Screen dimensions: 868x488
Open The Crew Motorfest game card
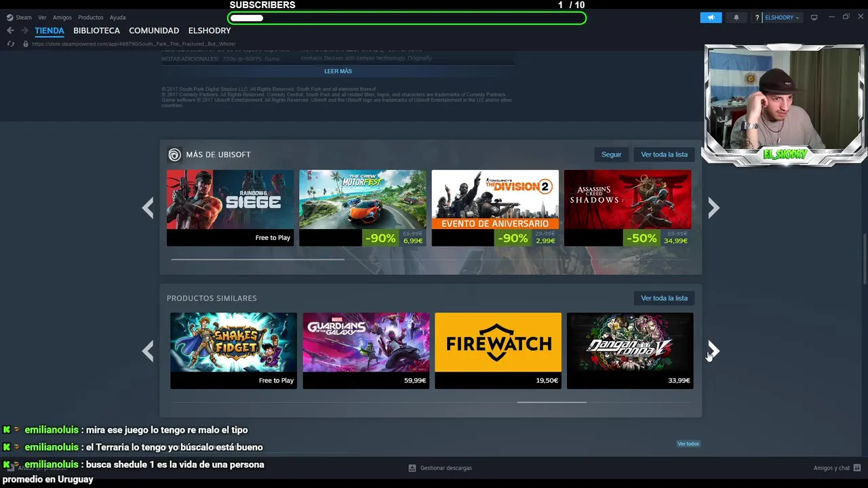pos(363,207)
